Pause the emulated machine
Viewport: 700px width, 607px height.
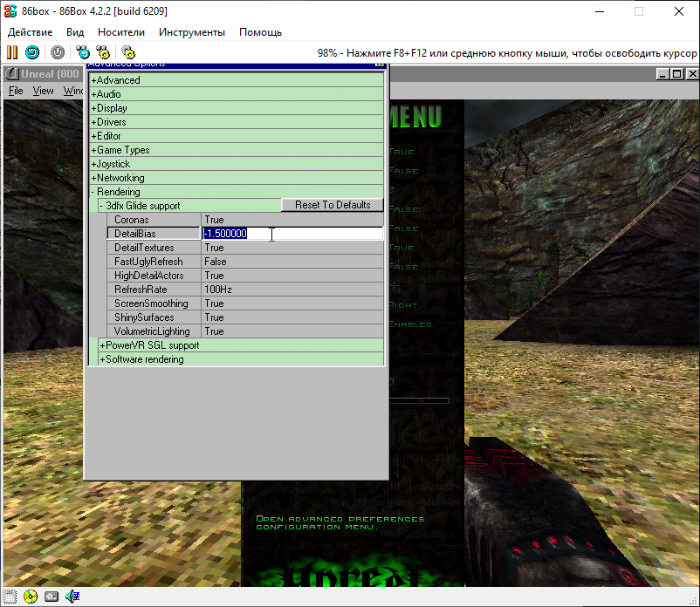12,52
